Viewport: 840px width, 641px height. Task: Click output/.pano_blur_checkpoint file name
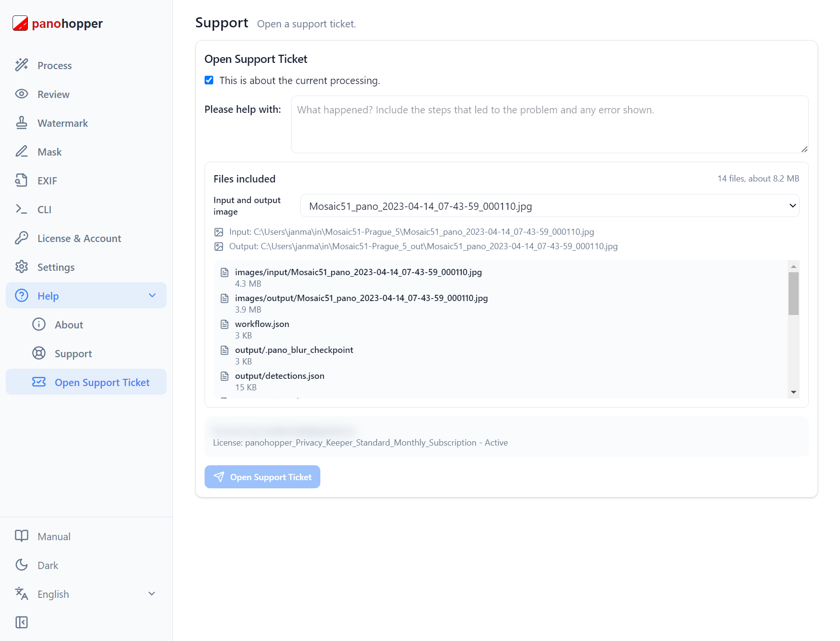click(294, 350)
